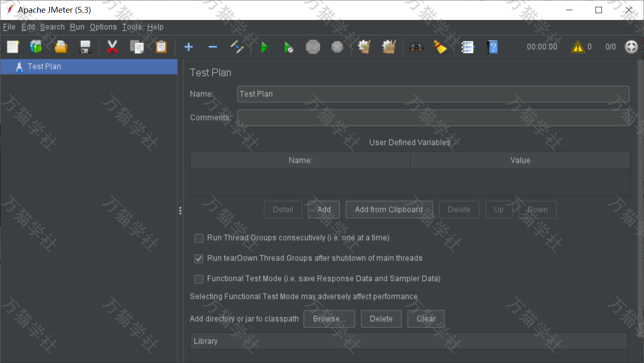This screenshot has width=644, height=363.
Task: Click the Value column header
Action: coord(520,160)
